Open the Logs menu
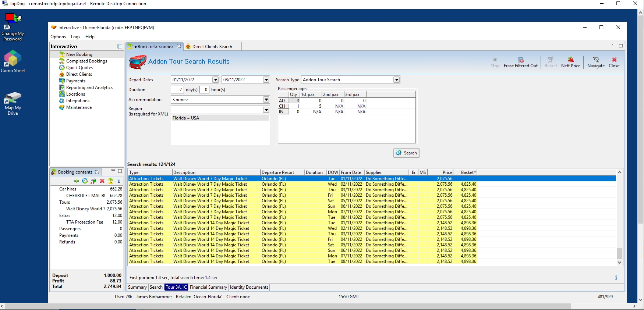This screenshot has width=644, height=310. (75, 37)
